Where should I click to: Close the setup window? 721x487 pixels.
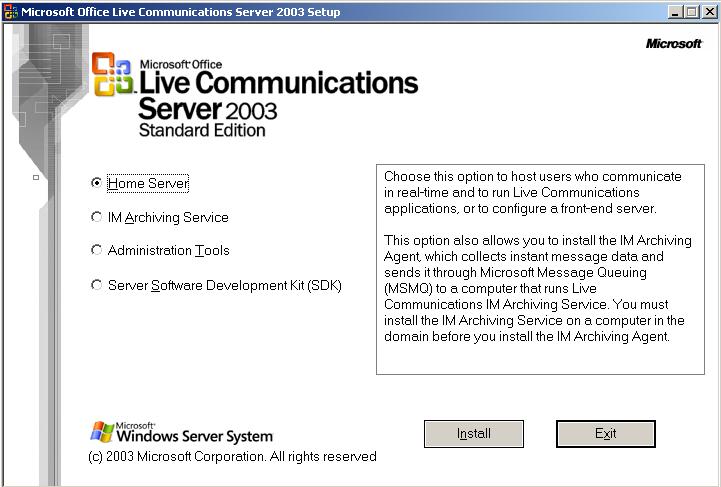pyautogui.click(x=709, y=12)
